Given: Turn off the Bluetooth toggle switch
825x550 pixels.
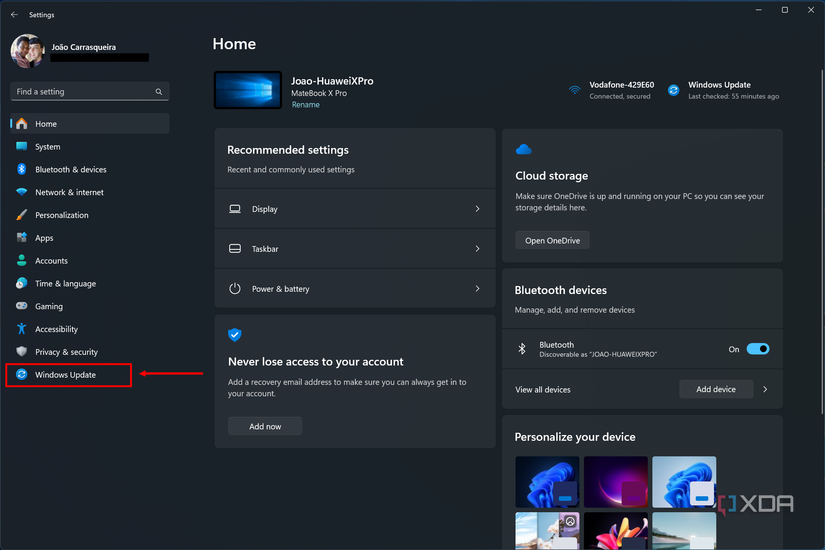Looking at the screenshot, I should click(x=758, y=349).
